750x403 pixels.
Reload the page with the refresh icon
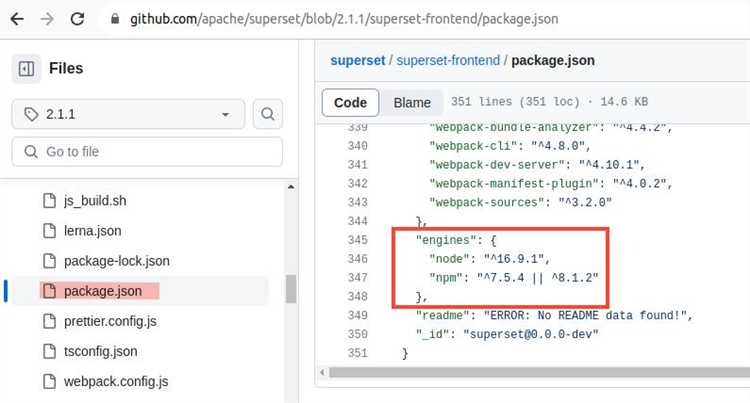77,19
